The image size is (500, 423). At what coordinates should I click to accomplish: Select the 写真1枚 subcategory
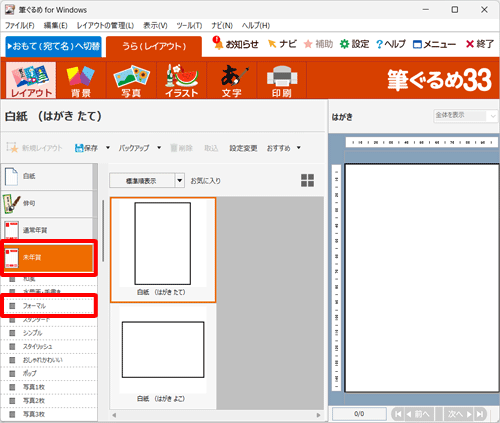coord(49,387)
